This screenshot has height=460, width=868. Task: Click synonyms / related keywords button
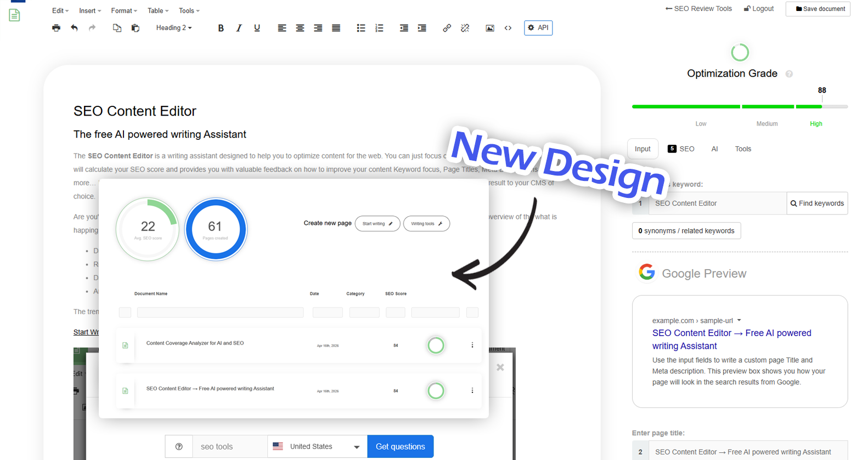point(686,231)
